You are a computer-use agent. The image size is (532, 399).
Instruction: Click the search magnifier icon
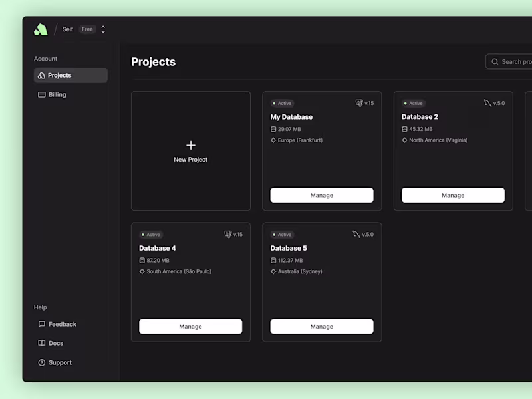(495, 61)
